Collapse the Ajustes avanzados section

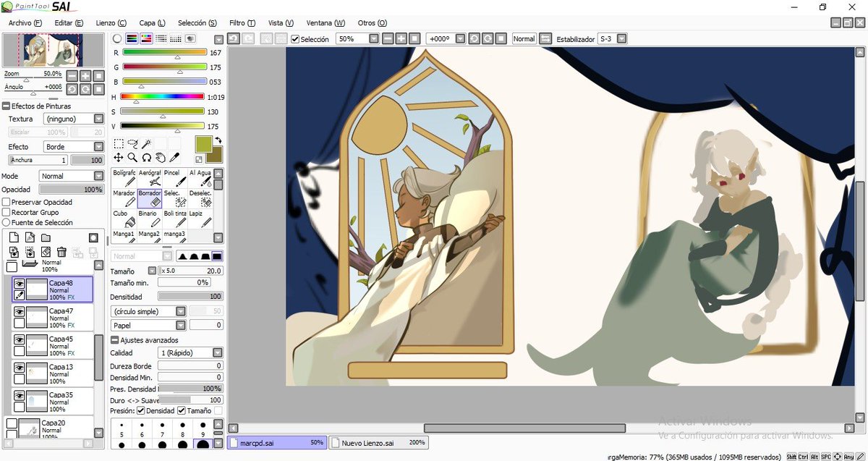[115, 340]
